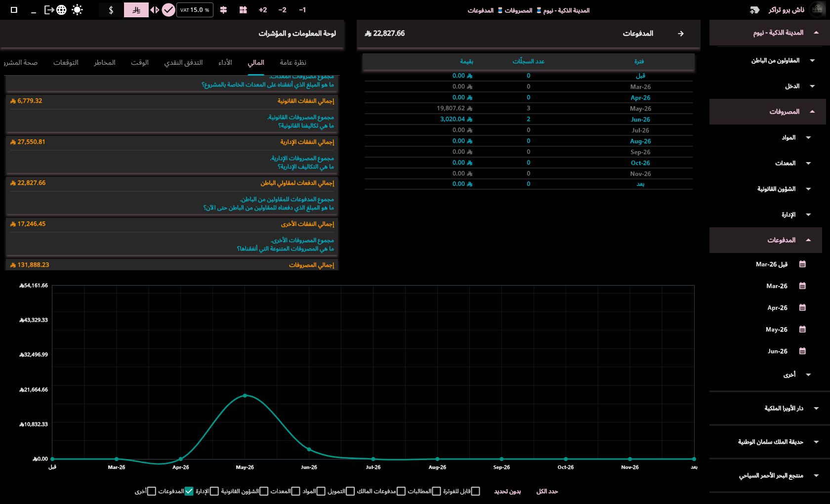Click the signpost alignment icon
The image size is (830, 504).
(223, 10)
